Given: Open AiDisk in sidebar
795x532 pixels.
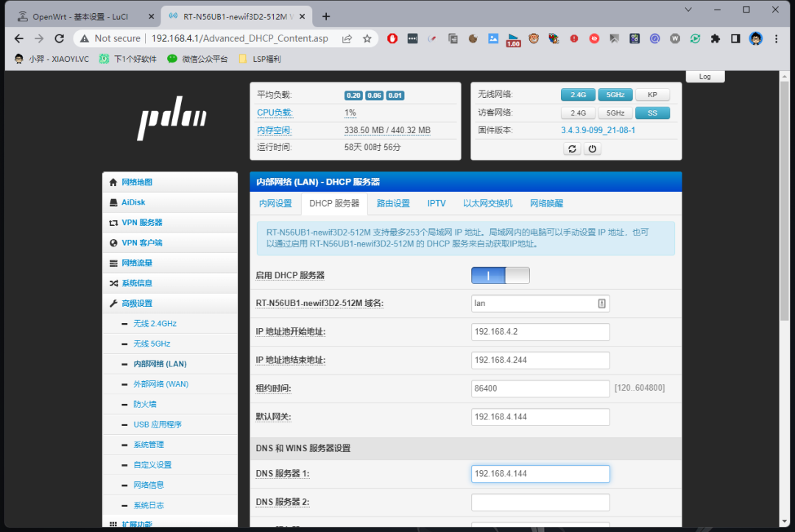Looking at the screenshot, I should (x=170, y=202).
